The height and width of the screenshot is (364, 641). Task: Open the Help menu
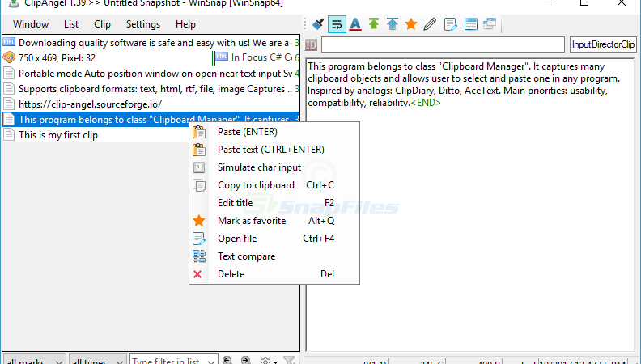coord(185,24)
